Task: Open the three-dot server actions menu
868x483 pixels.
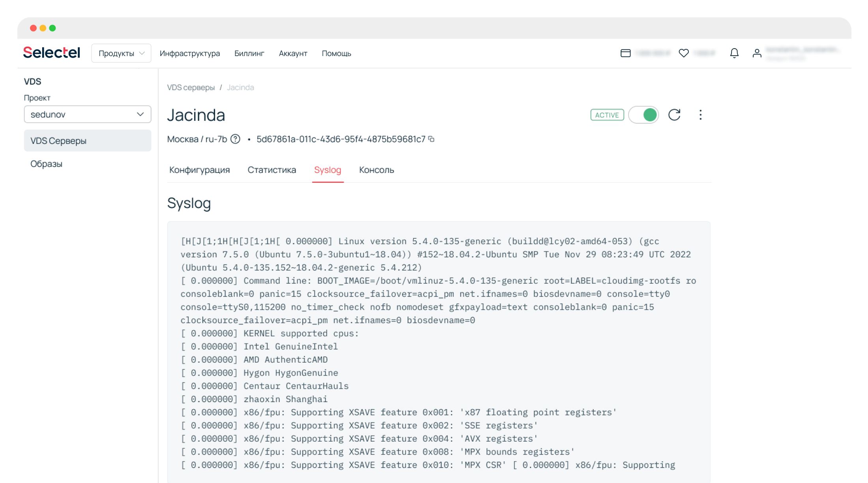Action: point(700,115)
